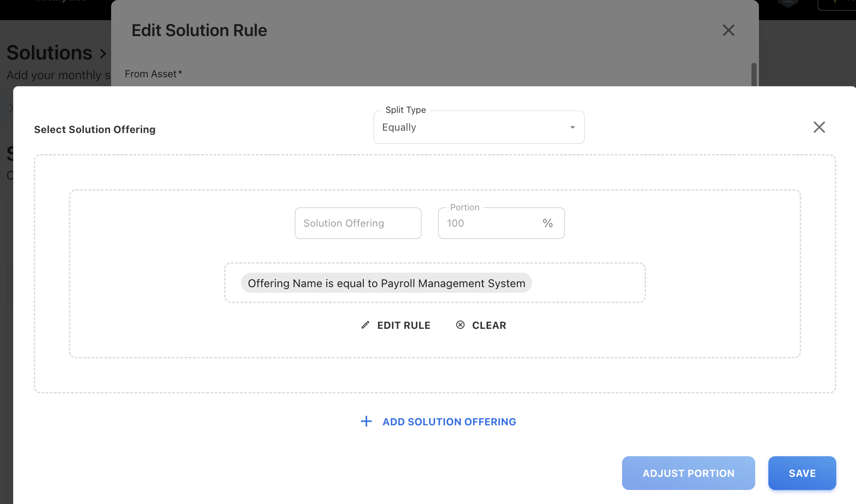
Task: Go to Solutions breadcrumb heading
Action: (49, 53)
